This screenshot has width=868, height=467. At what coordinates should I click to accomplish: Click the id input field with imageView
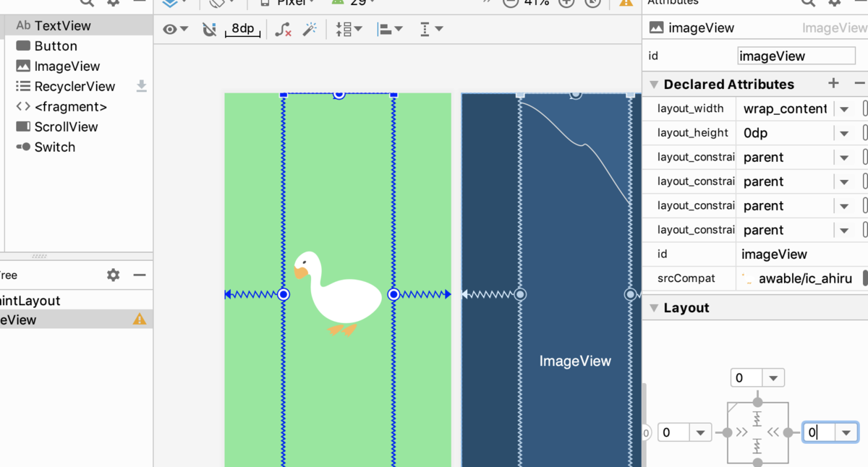[796, 56]
